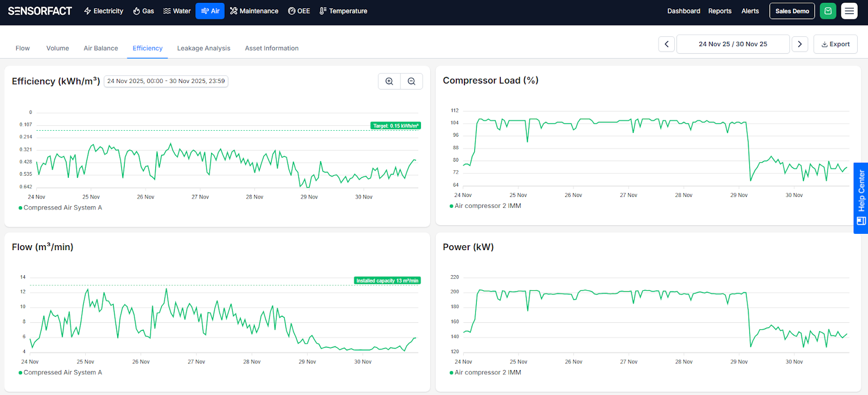Open the Temperature section

point(343,11)
